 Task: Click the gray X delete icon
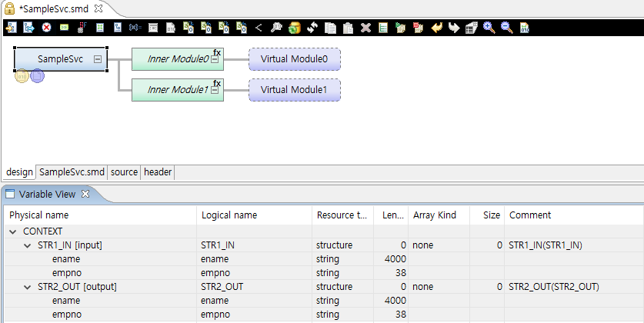365,28
